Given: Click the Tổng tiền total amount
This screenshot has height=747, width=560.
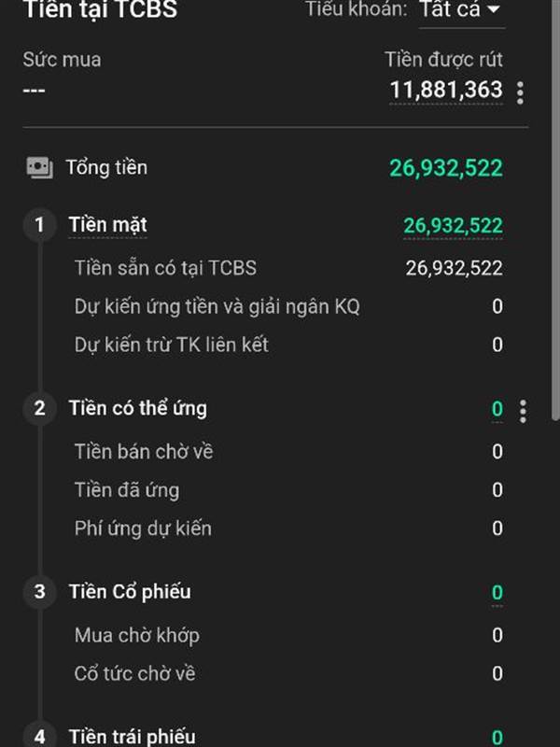Looking at the screenshot, I should click(446, 168).
